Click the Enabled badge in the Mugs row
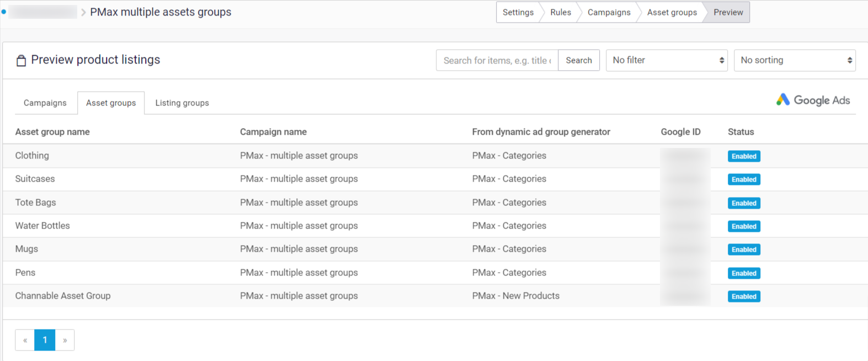Image resolution: width=868 pixels, height=361 pixels. 744,249
